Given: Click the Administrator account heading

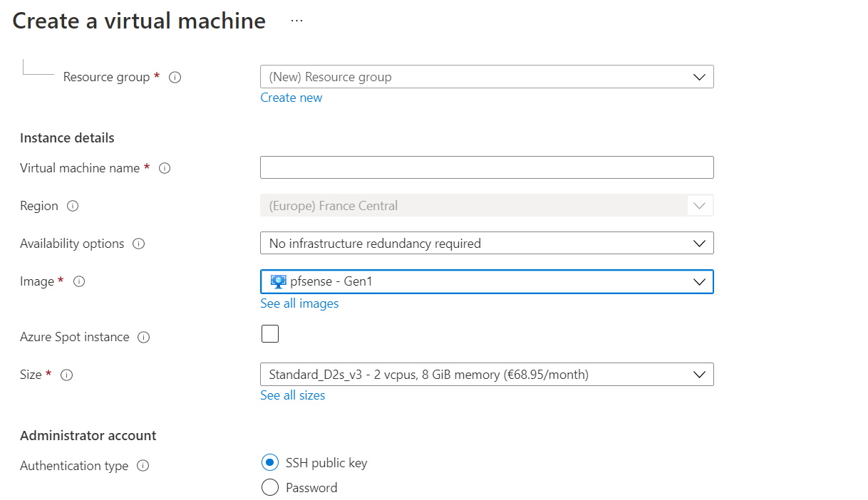Looking at the screenshot, I should pyautogui.click(x=88, y=435).
